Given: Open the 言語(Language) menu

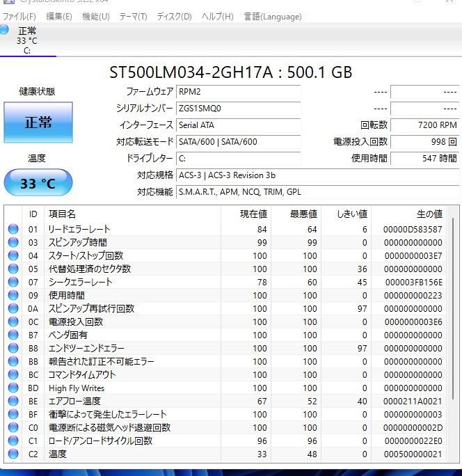Looking at the screenshot, I should tap(273, 17).
